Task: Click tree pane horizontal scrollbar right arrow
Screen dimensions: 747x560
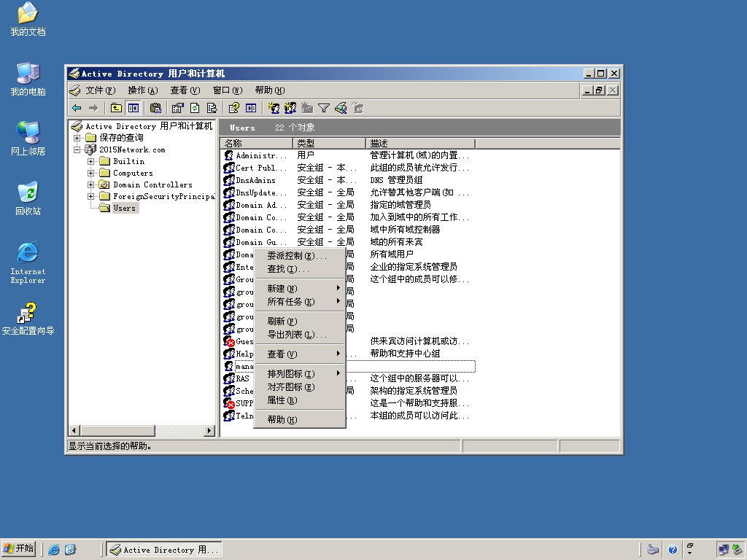Action: point(209,430)
